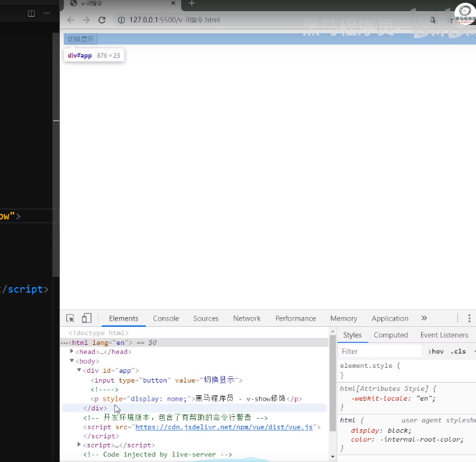
Task: Open the Performance tab
Action: [295, 318]
